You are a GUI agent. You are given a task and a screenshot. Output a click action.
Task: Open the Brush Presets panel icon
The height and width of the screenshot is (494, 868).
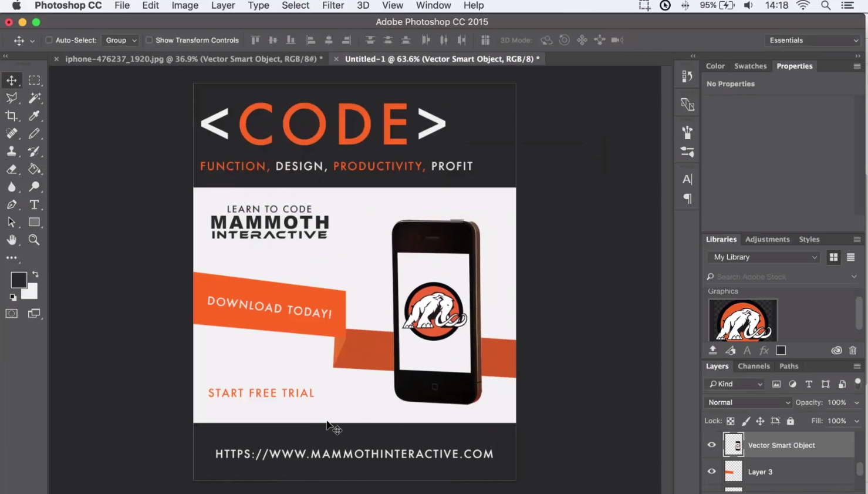pyautogui.click(x=687, y=152)
